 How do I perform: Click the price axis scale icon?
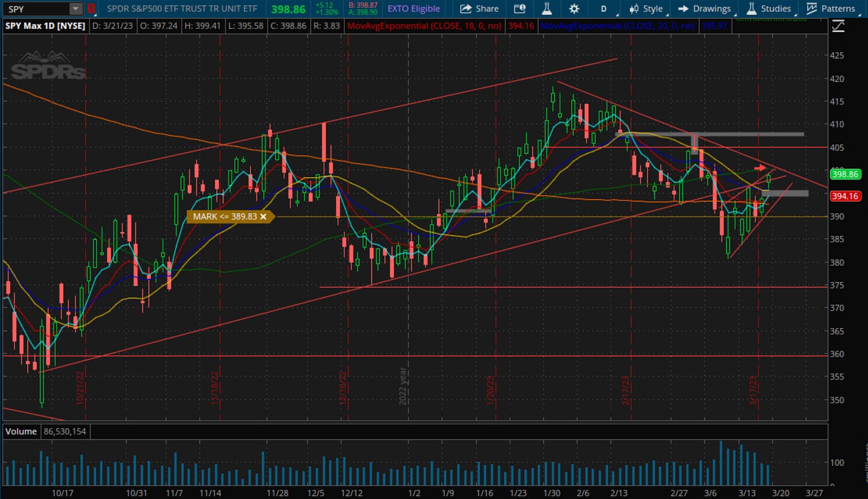[x=838, y=26]
